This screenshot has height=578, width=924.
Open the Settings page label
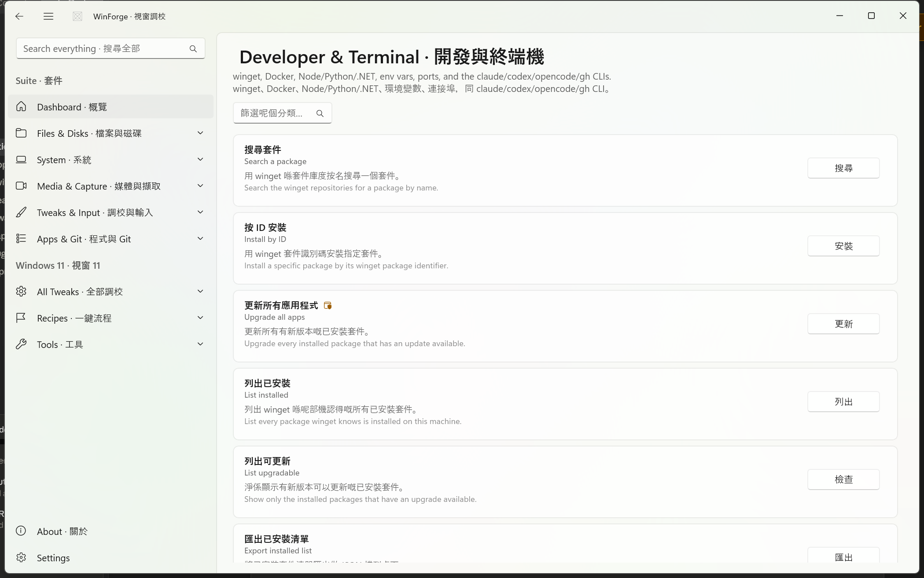53,558
